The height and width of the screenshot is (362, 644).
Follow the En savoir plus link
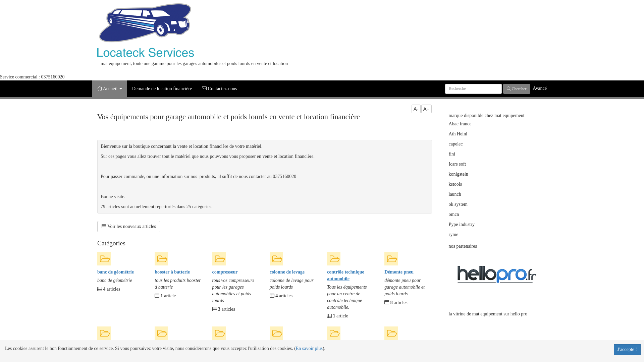pos(309,348)
